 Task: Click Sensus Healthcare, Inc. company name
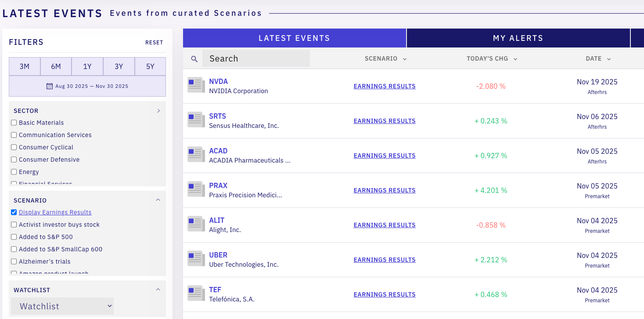point(244,126)
